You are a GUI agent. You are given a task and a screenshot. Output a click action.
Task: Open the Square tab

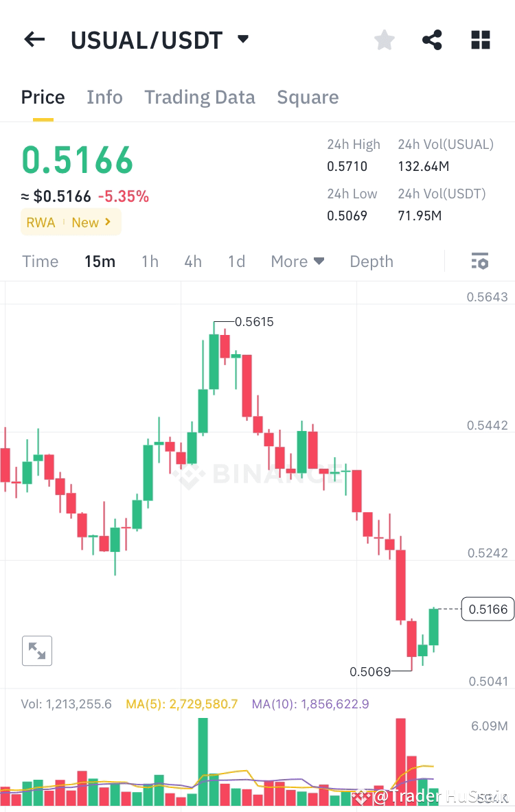point(308,97)
